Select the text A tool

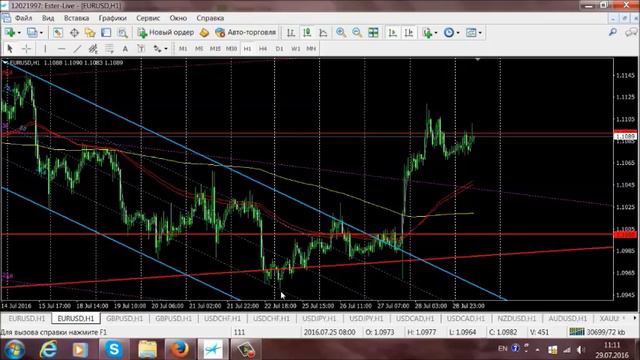(x=125, y=49)
